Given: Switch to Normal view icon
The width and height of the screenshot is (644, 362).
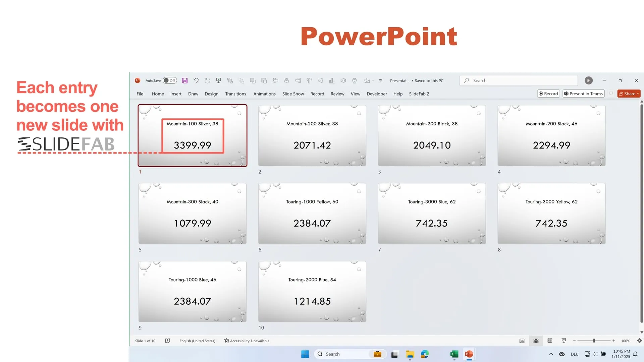Looking at the screenshot, I should pos(522,341).
